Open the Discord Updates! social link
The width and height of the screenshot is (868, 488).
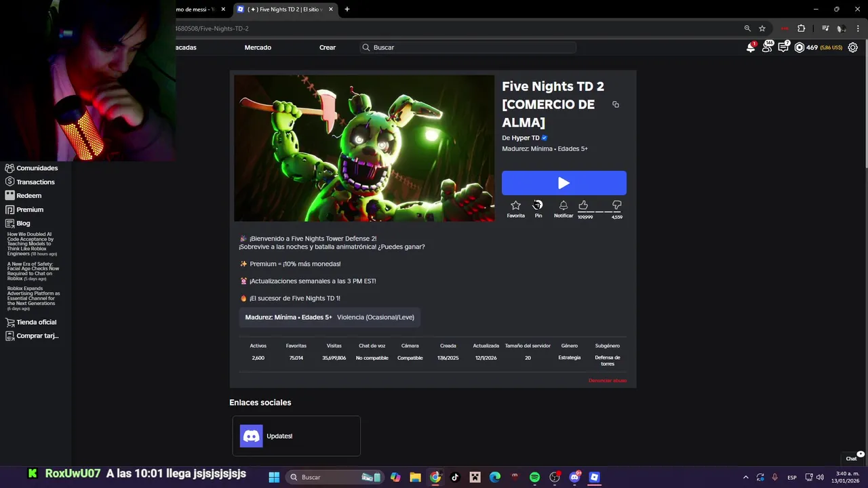(x=296, y=436)
